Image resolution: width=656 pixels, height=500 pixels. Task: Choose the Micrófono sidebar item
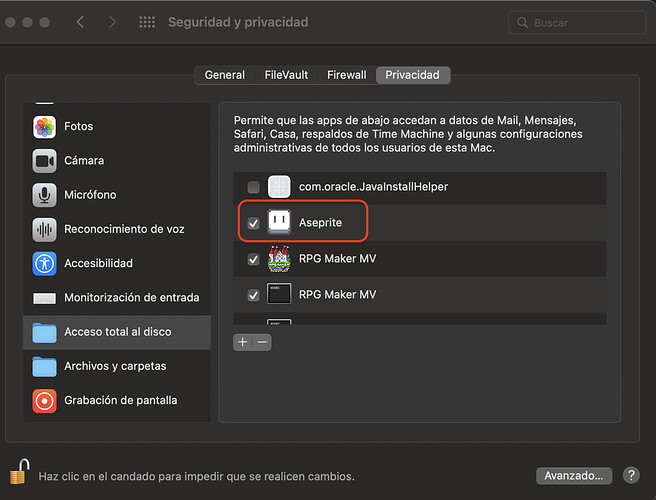coord(117,195)
